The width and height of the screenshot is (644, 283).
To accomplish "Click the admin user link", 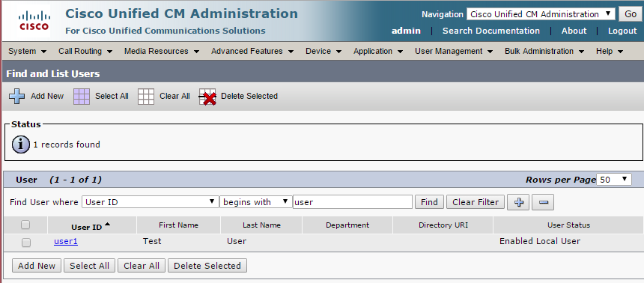I will tap(406, 31).
